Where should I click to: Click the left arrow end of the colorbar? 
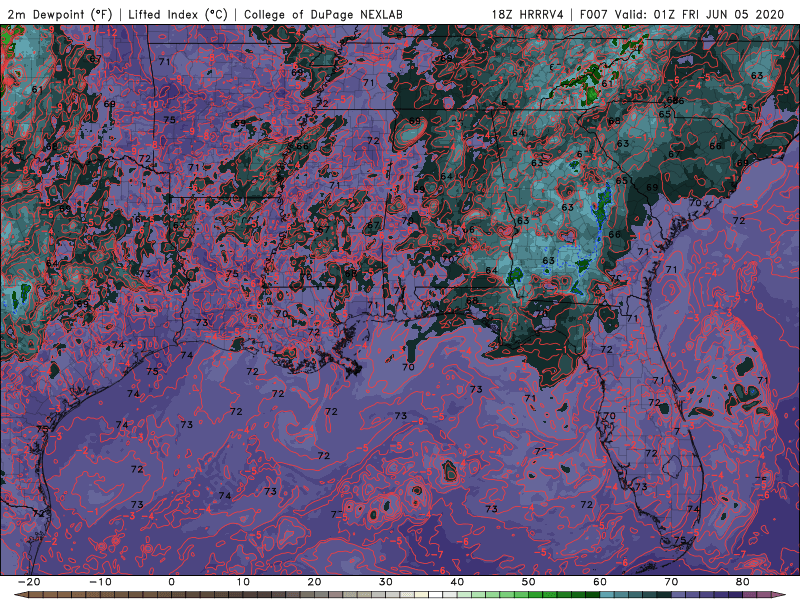click(20, 595)
